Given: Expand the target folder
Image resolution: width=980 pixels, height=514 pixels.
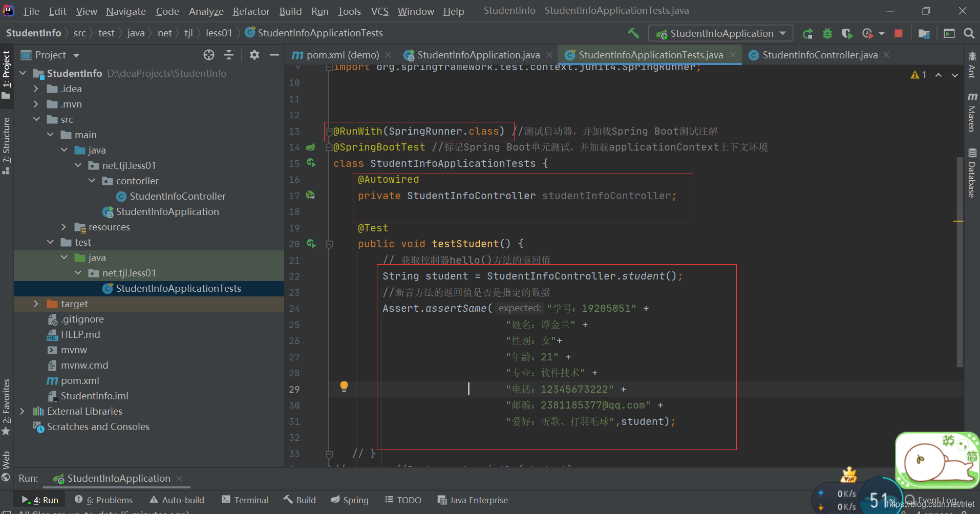Looking at the screenshot, I should click(36, 304).
